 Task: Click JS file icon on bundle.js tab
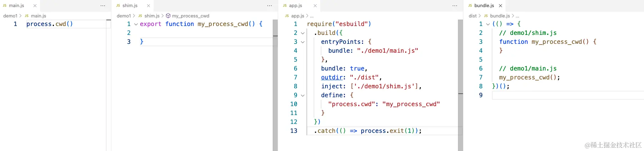point(470,6)
